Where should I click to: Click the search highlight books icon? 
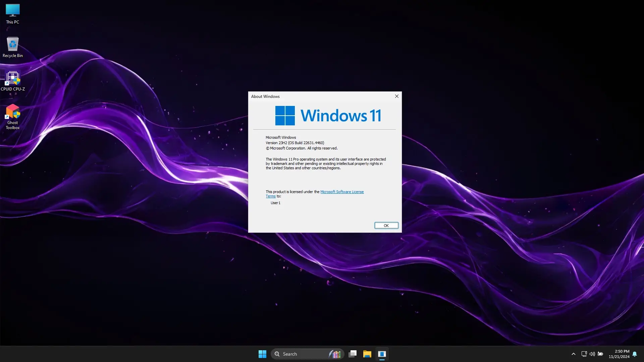pyautogui.click(x=335, y=354)
